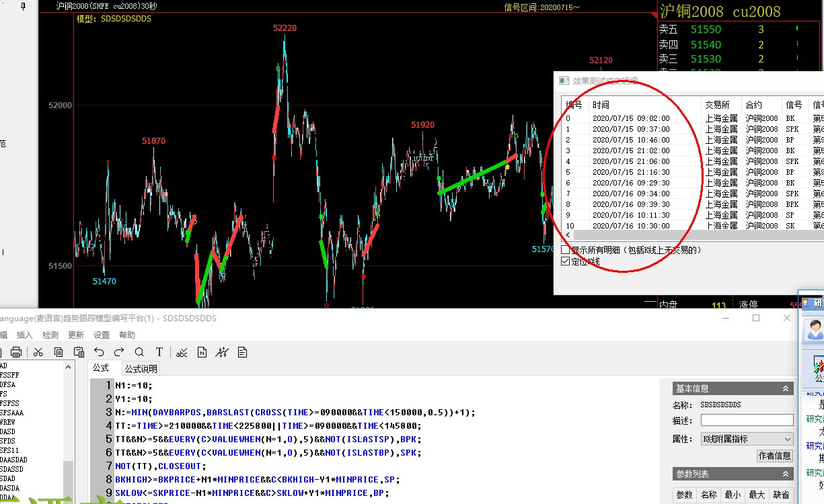This screenshot has height=504, width=824.
Task: Click the redo arrow icon
Action: click(x=119, y=352)
